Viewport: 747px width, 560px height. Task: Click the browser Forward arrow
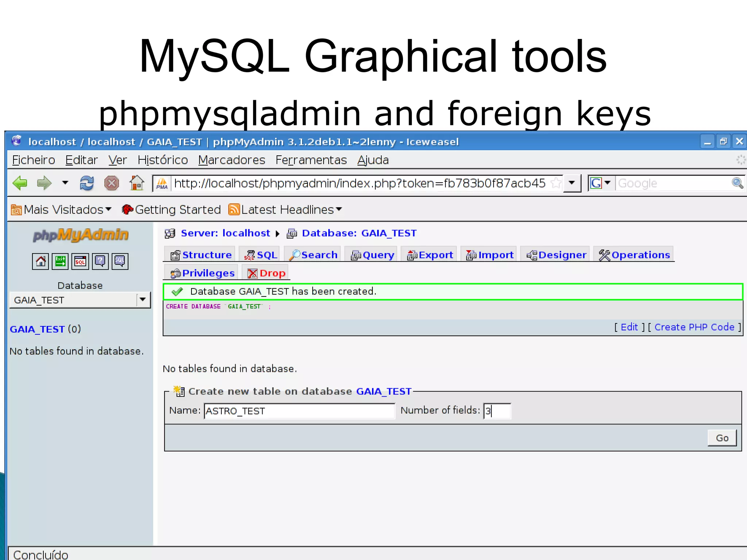(44, 183)
